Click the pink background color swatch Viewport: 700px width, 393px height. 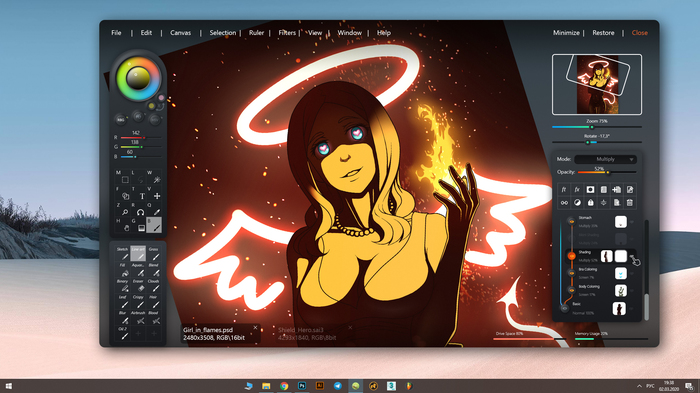coord(161,98)
